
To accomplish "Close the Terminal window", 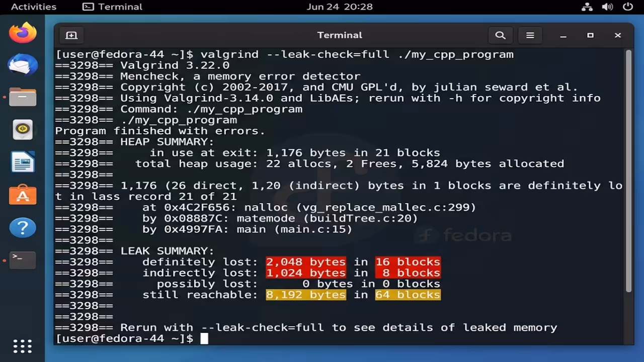I will click(618, 35).
